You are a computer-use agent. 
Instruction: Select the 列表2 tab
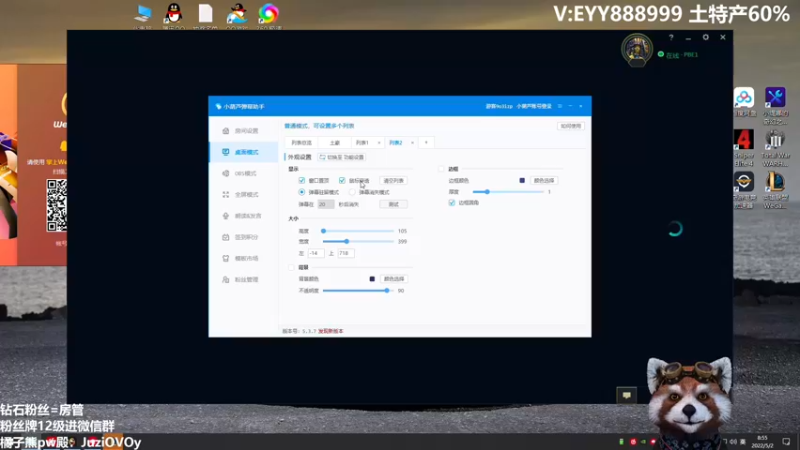(x=395, y=143)
